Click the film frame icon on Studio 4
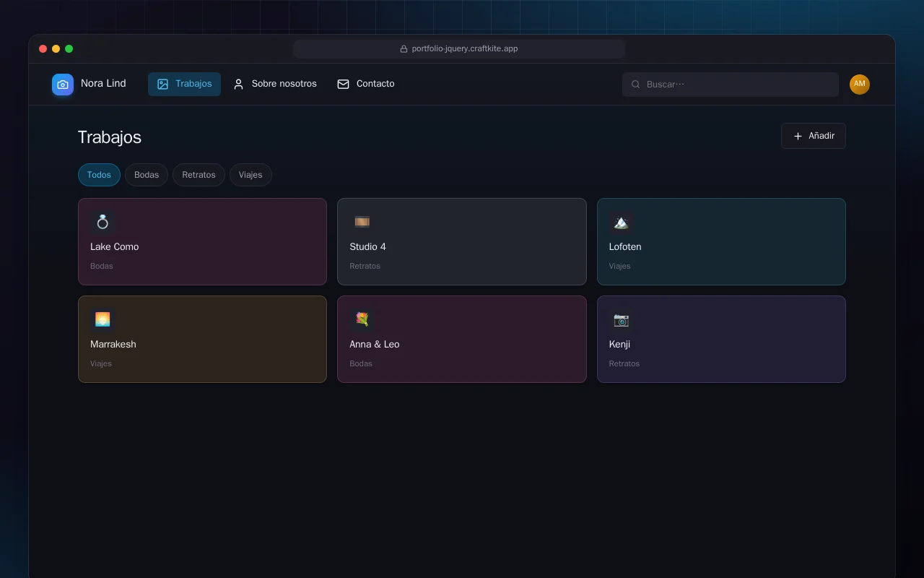Screen dimensions: 924x578 pyautogui.click(x=362, y=222)
